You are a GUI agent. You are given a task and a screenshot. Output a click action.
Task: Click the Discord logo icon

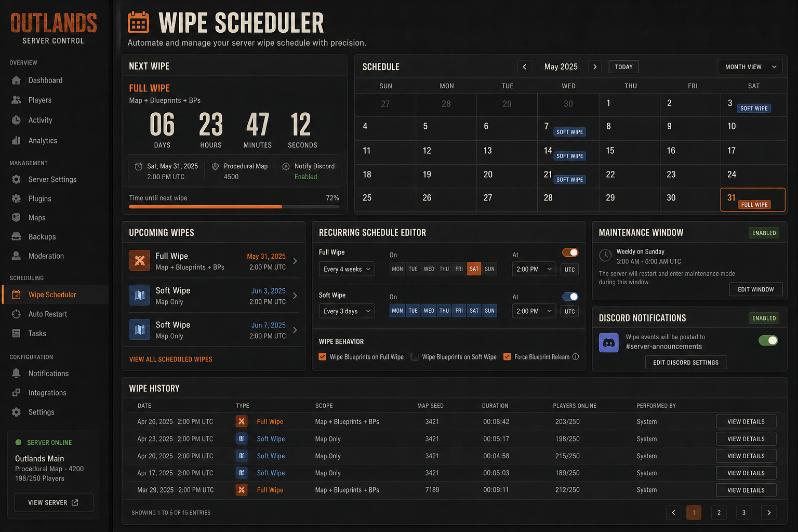click(x=609, y=343)
